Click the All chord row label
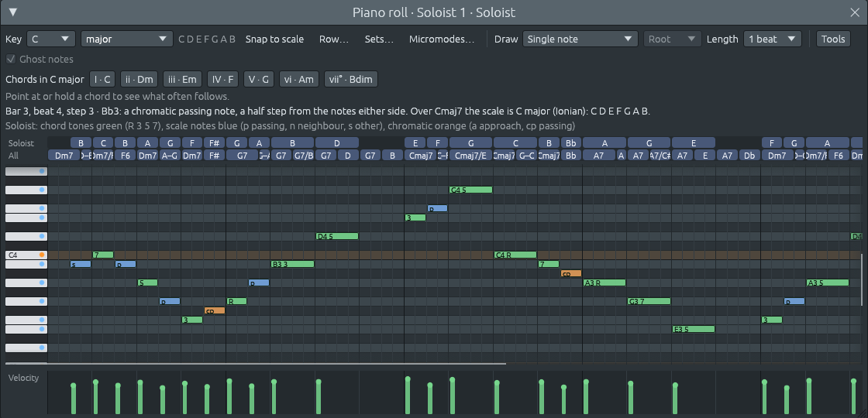 click(x=13, y=156)
